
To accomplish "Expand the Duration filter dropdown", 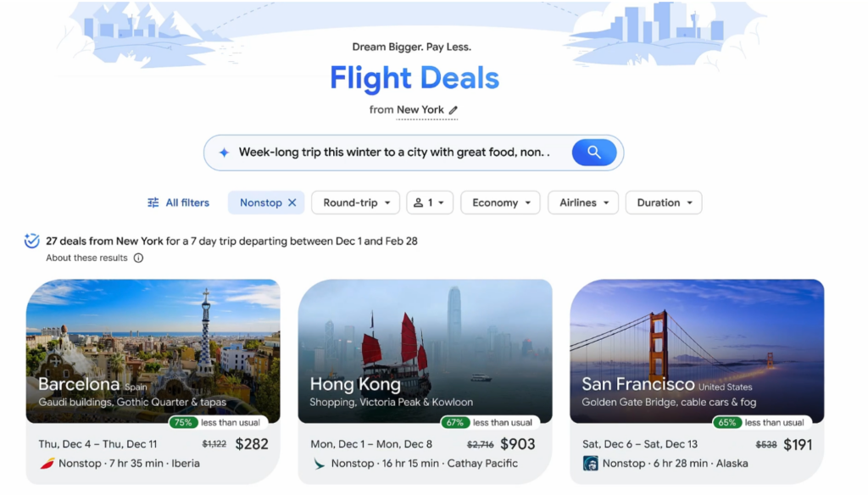I will point(664,203).
